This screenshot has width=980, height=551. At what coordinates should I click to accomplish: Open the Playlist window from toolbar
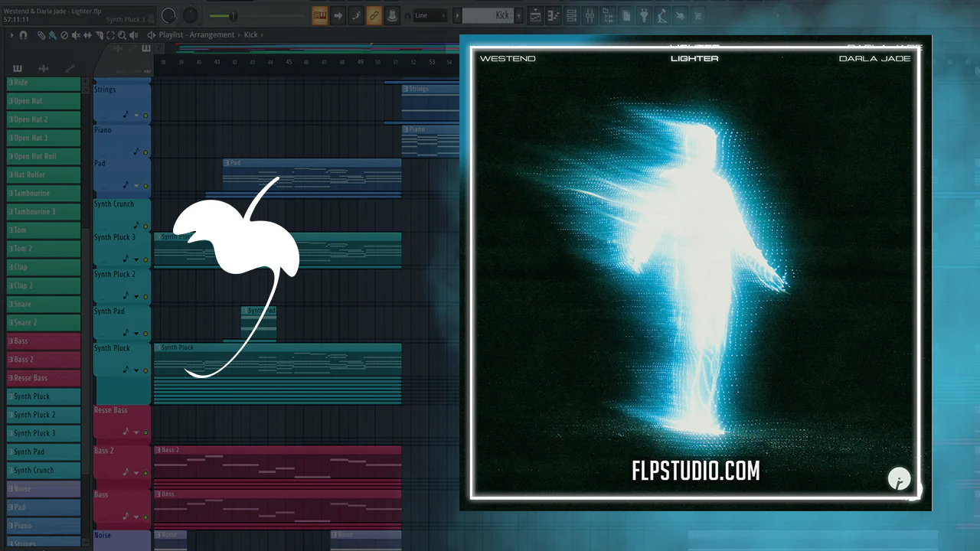535,15
